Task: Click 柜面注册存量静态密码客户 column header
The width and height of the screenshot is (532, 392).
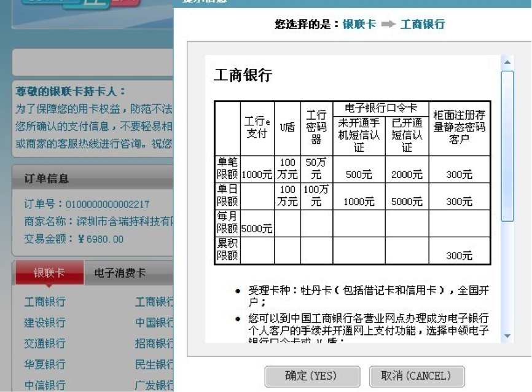Action: (459, 127)
